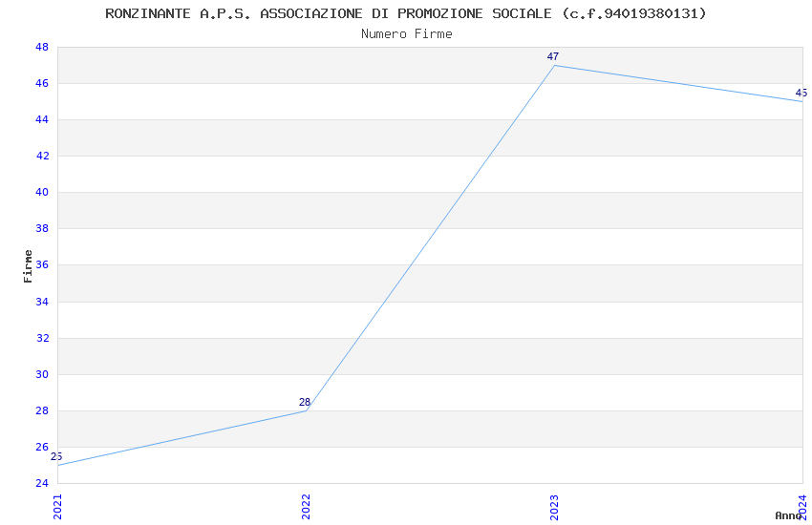Select the 2023 x-axis year label
812x525 pixels.
click(x=554, y=507)
